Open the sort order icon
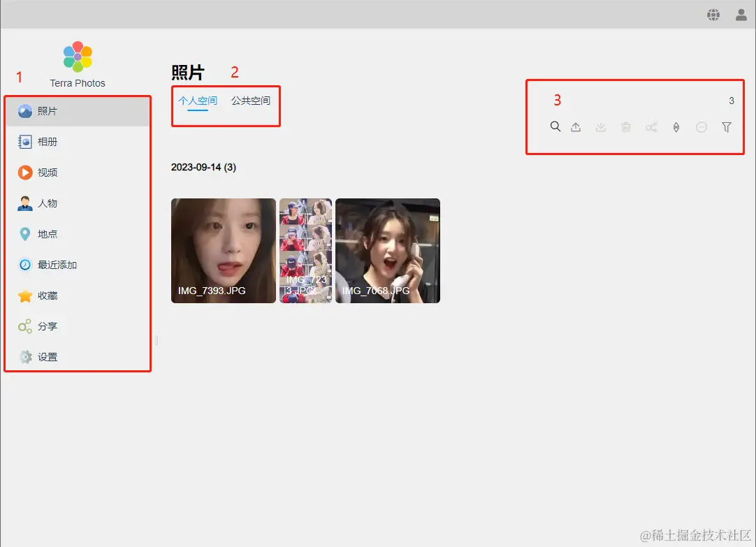This screenshot has width=756, height=547. [x=676, y=127]
